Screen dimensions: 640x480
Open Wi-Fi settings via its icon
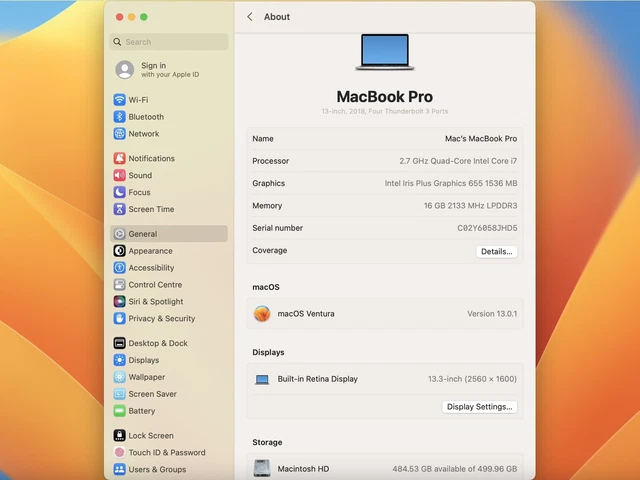119,100
